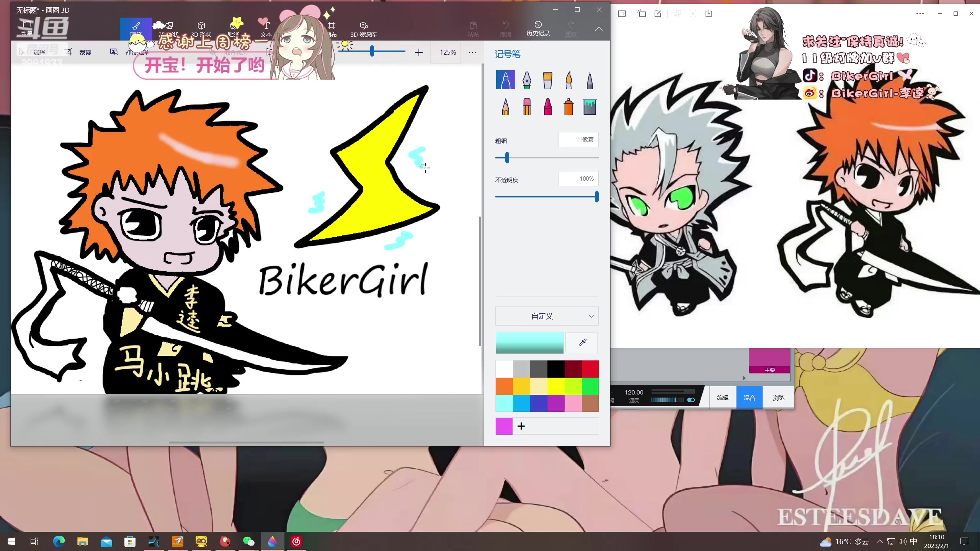This screenshot has width=980, height=551.
Task: Choose the purple color swatch
Action: pos(556,403)
